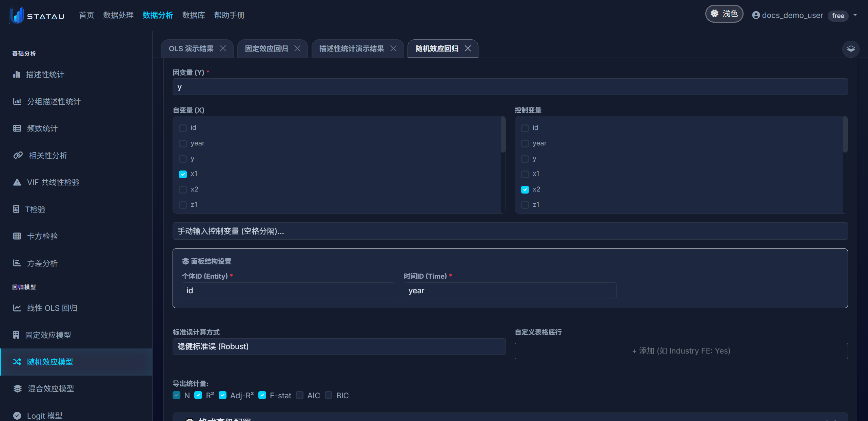868x421 pixels.
Task: Click the 手动输入控制变量 input field
Action: 510,231
